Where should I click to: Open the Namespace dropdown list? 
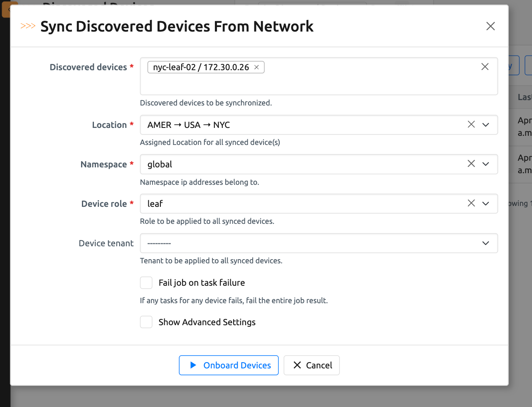pyautogui.click(x=485, y=164)
